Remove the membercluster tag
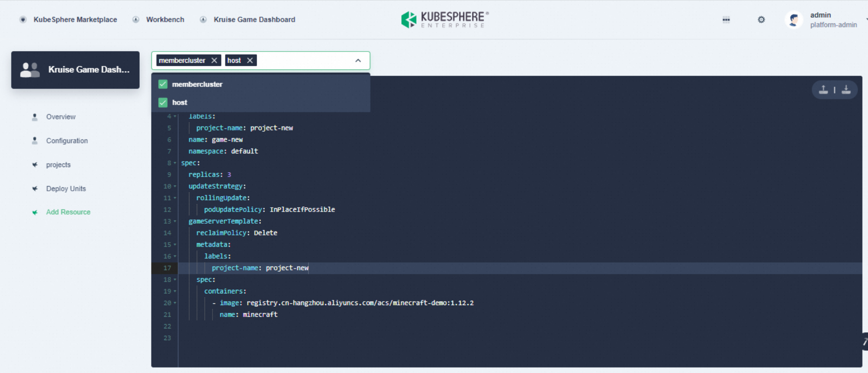 coord(214,61)
